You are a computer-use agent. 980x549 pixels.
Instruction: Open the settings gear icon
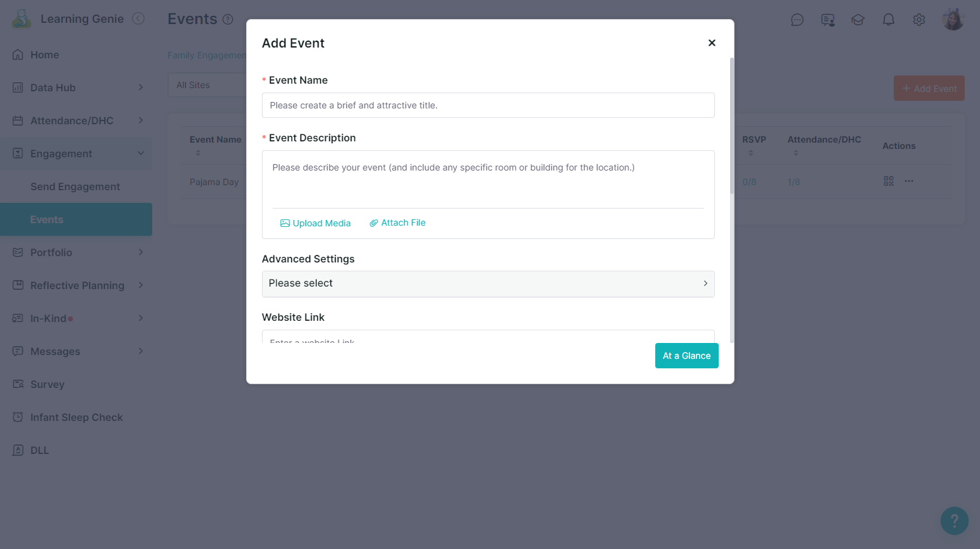[919, 20]
